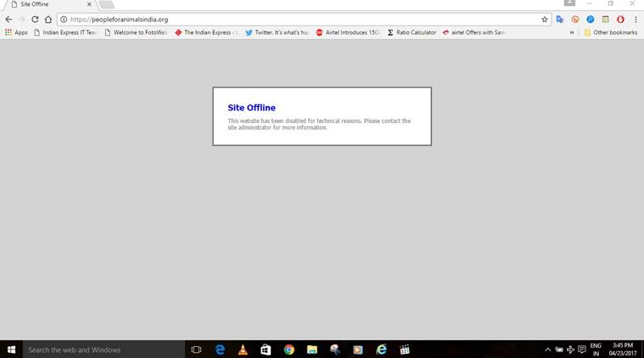Expand the Other bookmarks folder
This screenshot has width=644, height=358.
(609, 32)
